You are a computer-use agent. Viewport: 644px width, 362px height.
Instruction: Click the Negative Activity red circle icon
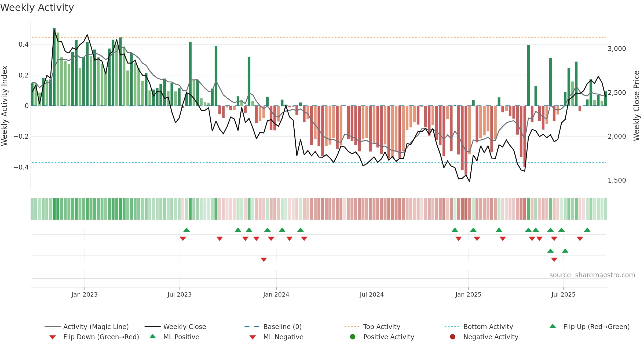point(453,337)
